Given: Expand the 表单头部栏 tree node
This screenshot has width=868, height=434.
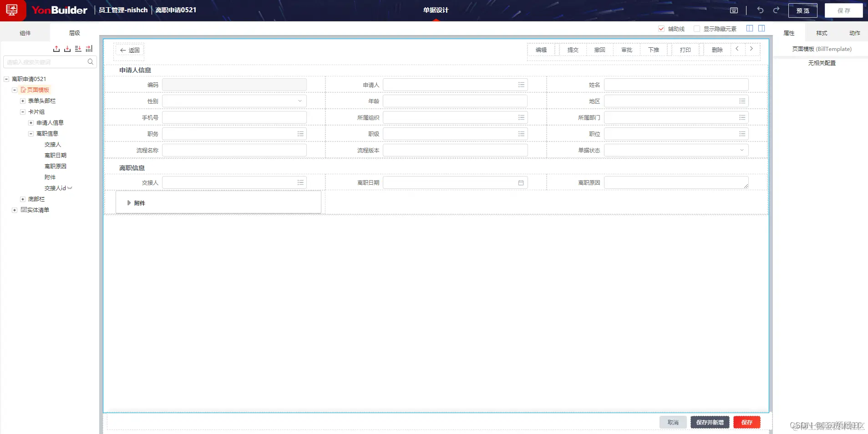Looking at the screenshot, I should pos(23,101).
